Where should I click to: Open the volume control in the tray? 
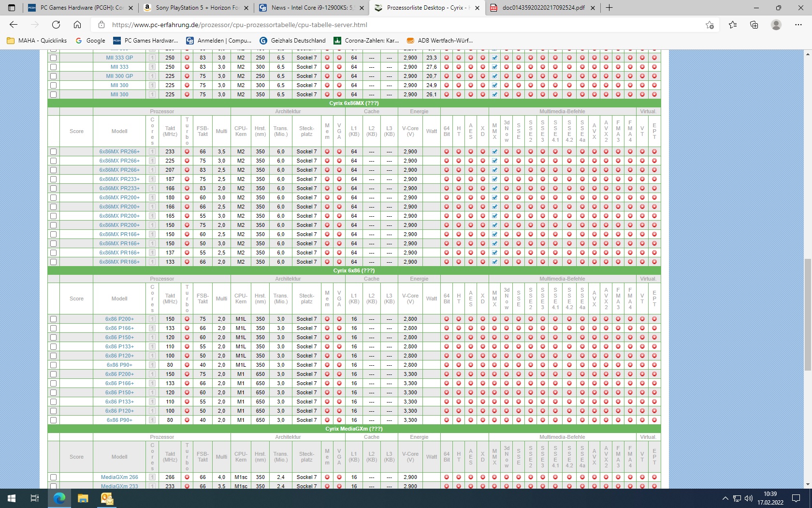pyautogui.click(x=749, y=498)
